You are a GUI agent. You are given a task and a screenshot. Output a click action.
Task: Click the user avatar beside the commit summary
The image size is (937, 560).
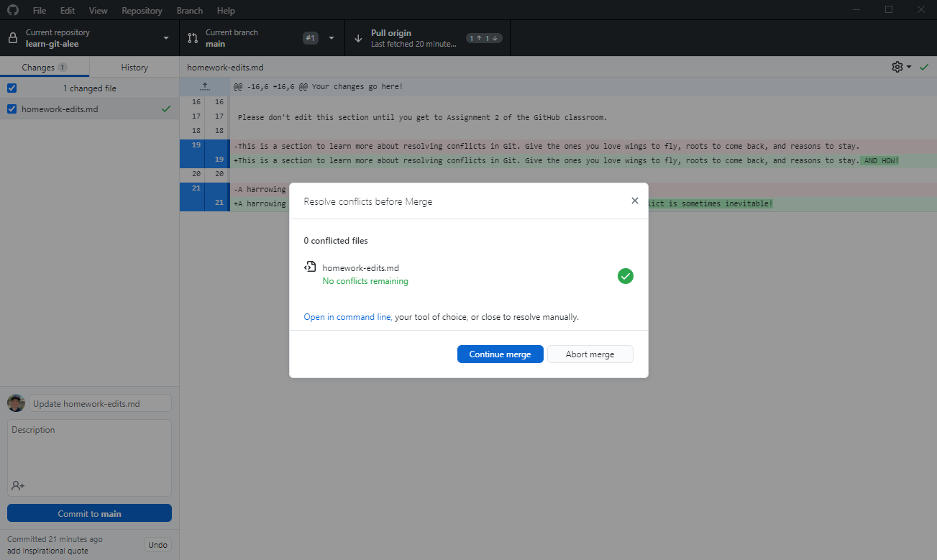tap(16, 403)
